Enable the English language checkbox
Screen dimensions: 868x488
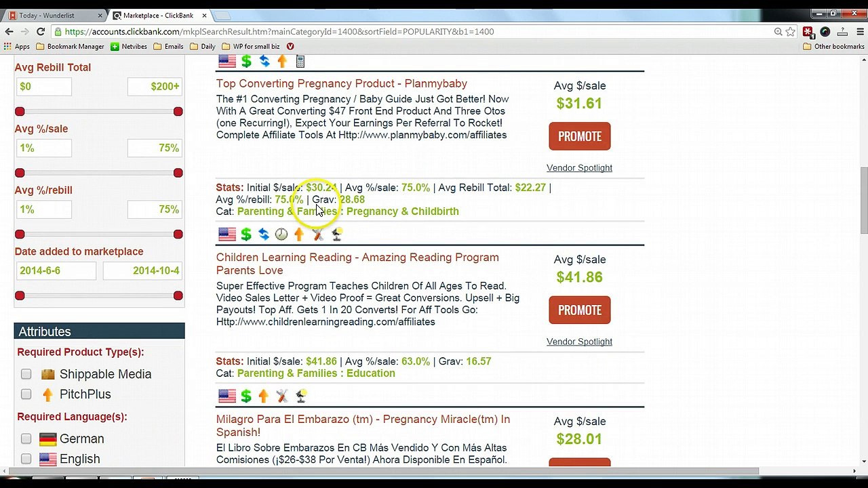pyautogui.click(x=26, y=459)
